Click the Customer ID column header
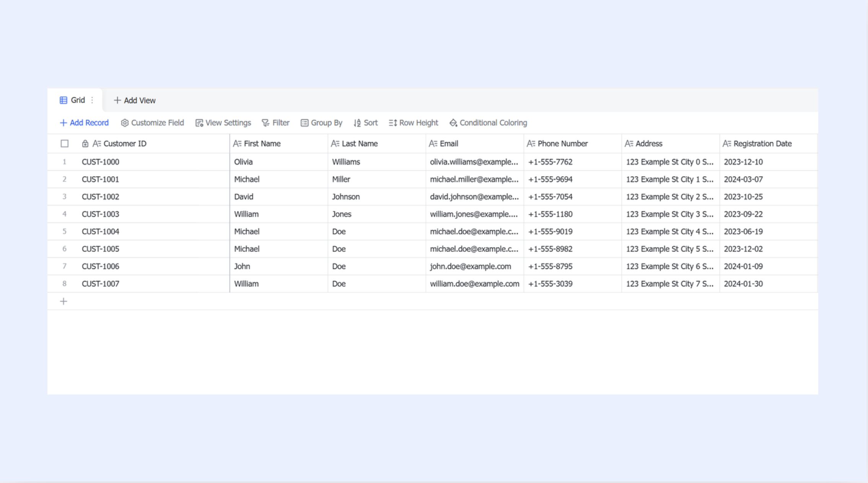Viewport: 868px width, 483px height. (x=153, y=144)
